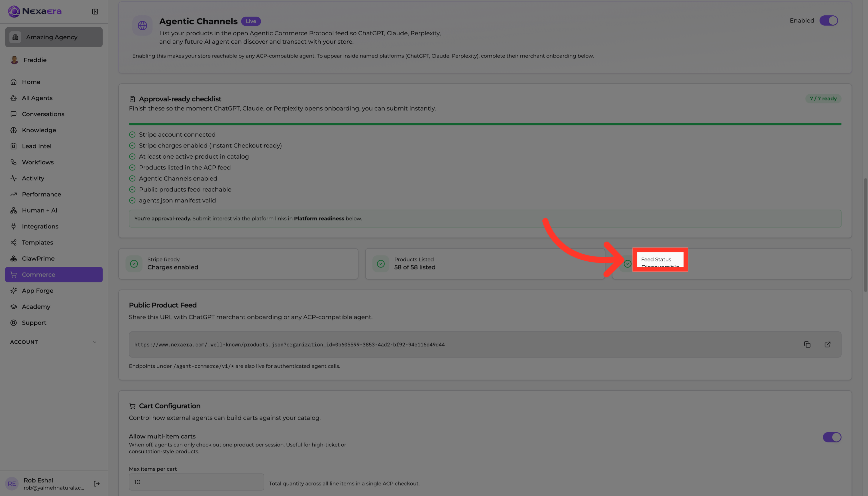
Task: Log out using the sign-out icon
Action: pos(97,483)
